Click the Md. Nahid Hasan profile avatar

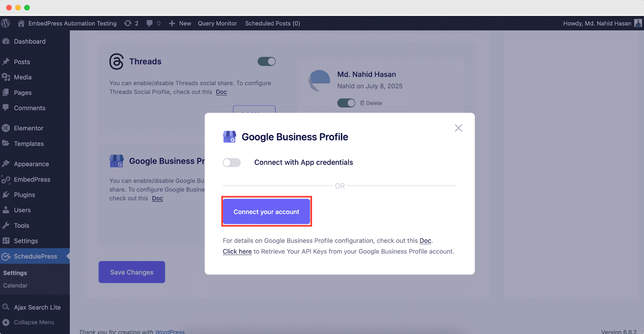pyautogui.click(x=320, y=80)
